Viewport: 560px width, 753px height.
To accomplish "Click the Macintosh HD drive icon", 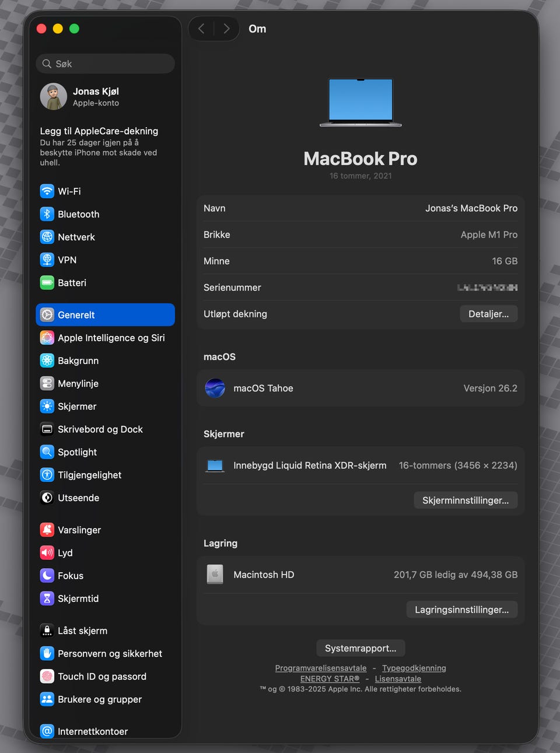I will coord(215,575).
